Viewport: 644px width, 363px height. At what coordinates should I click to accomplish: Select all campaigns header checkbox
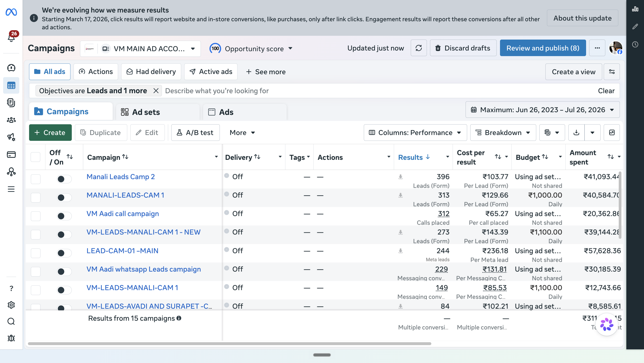point(36,157)
